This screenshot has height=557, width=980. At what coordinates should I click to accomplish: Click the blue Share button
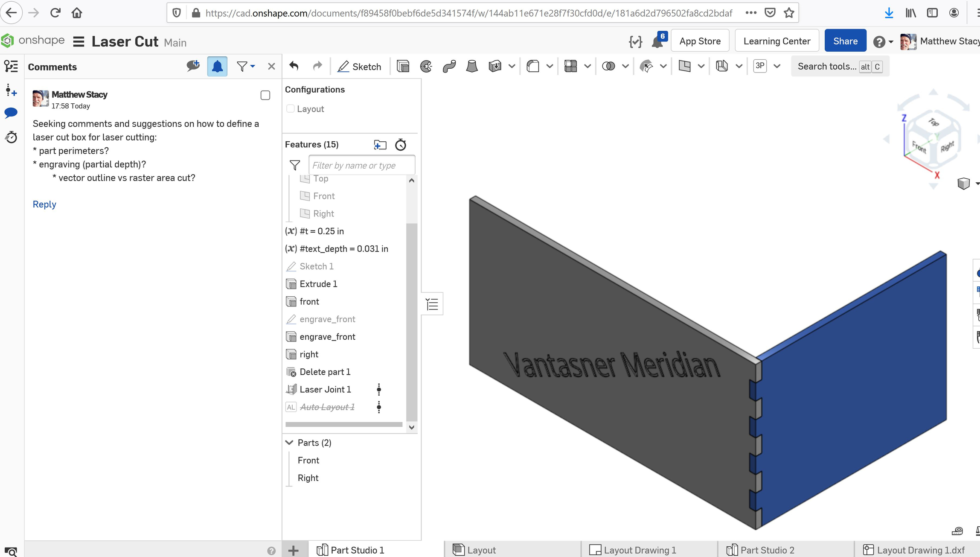coord(845,41)
